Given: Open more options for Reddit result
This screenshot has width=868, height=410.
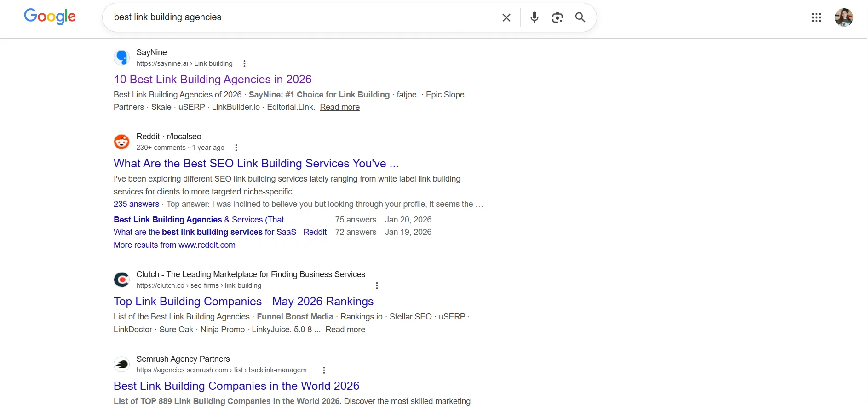Looking at the screenshot, I should click(x=236, y=148).
